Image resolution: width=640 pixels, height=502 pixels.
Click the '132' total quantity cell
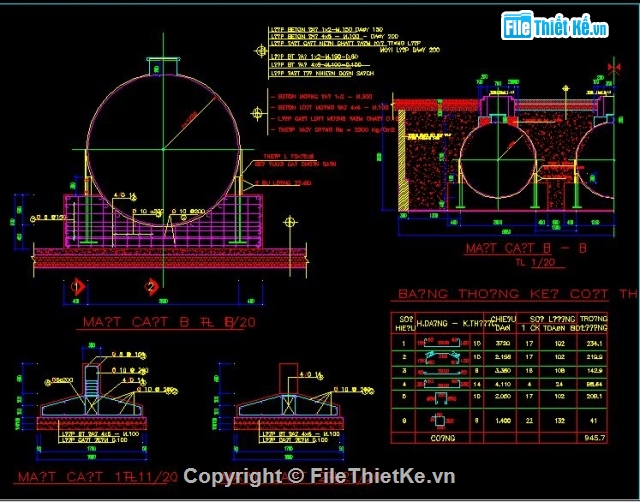[x=560, y=421]
